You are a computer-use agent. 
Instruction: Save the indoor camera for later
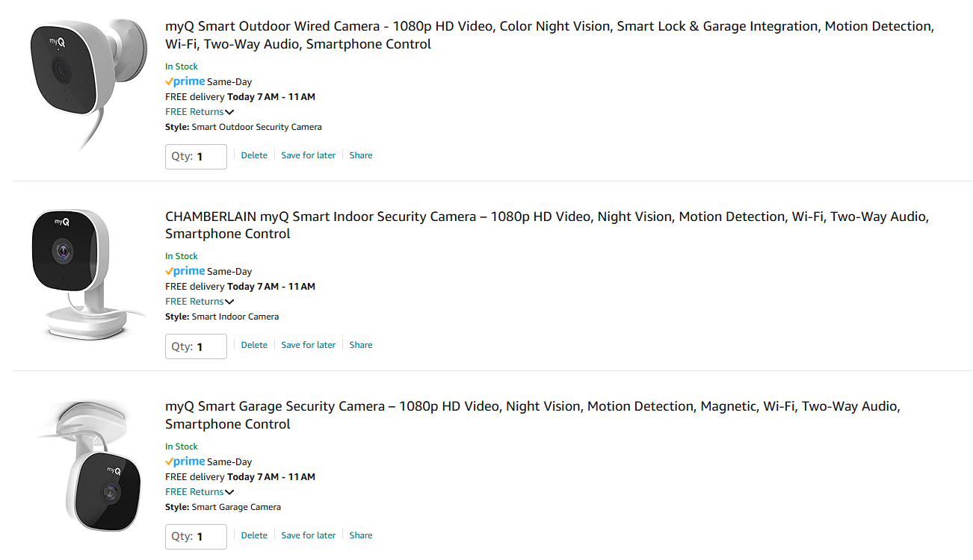(x=308, y=345)
